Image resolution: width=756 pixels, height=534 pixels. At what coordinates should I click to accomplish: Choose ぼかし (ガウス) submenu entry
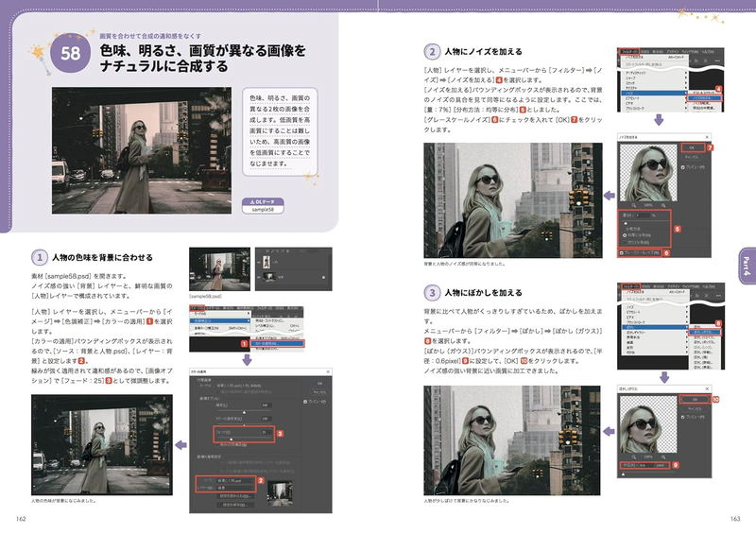705,332
